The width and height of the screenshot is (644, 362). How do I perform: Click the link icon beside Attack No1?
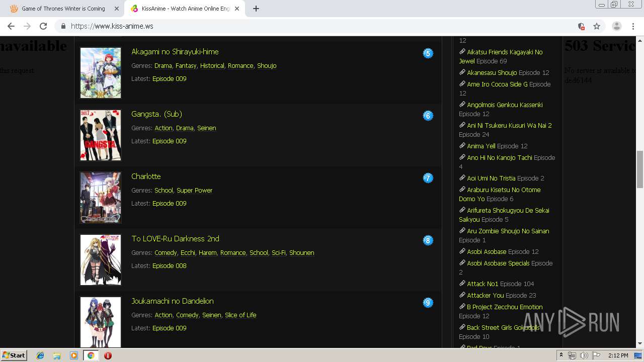(462, 283)
